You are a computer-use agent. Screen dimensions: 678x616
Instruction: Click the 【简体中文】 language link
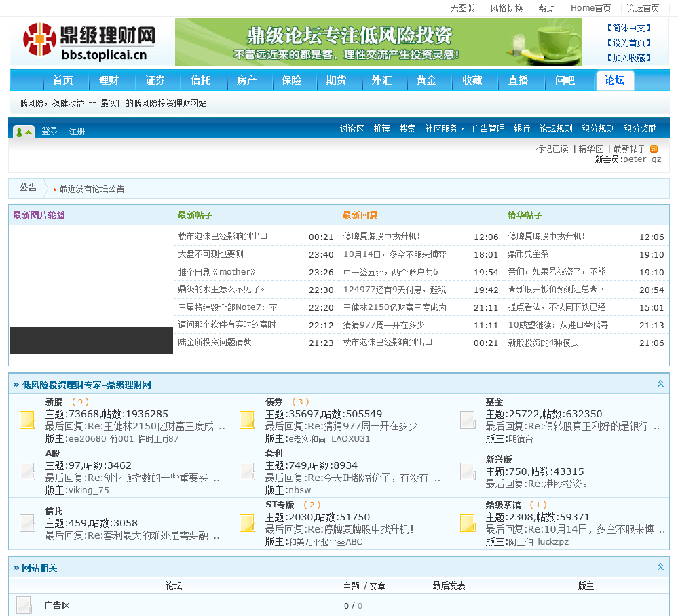tap(628, 28)
